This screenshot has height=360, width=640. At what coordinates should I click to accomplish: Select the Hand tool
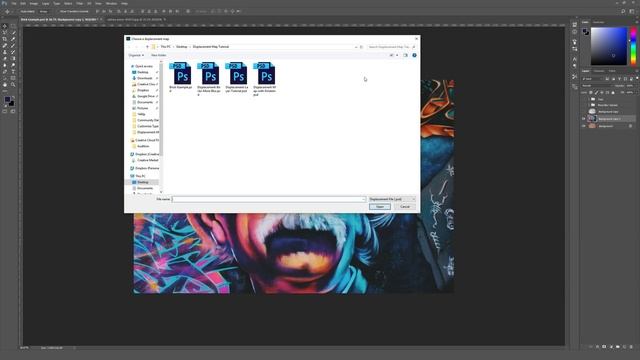tap(5, 84)
